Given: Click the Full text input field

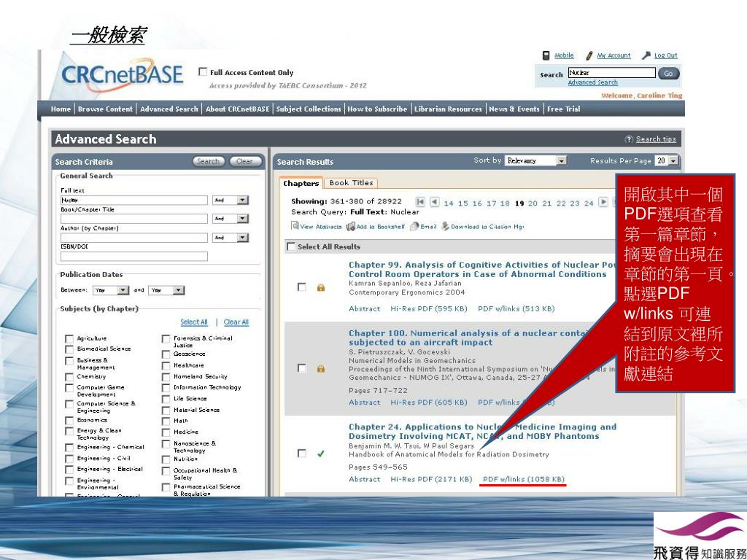Looking at the screenshot, I should click(134, 201).
